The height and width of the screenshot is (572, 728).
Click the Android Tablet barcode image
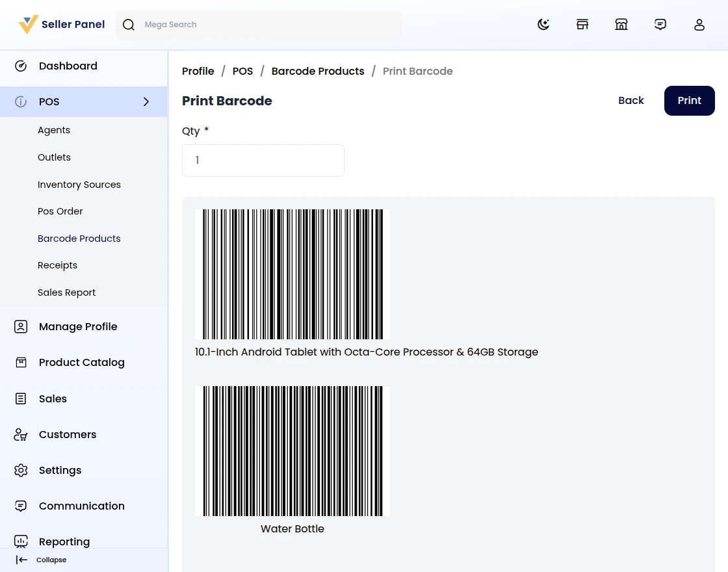(x=292, y=274)
